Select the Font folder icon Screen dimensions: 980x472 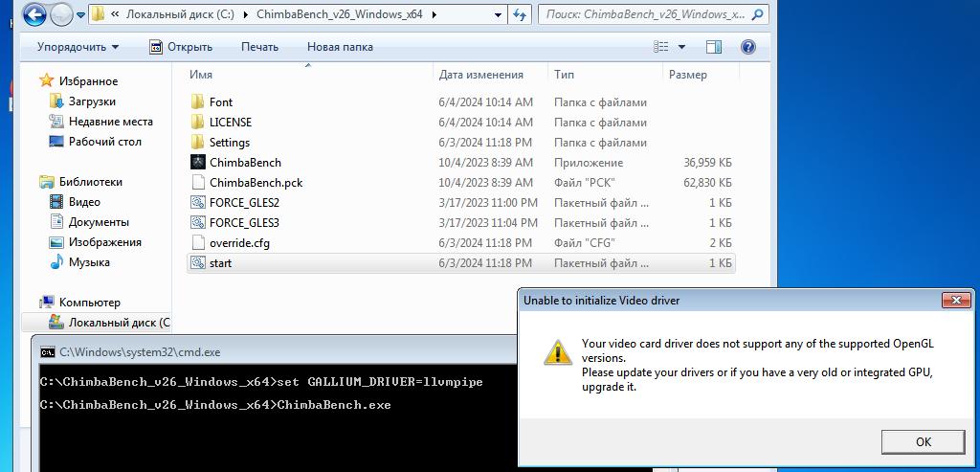[x=197, y=101]
